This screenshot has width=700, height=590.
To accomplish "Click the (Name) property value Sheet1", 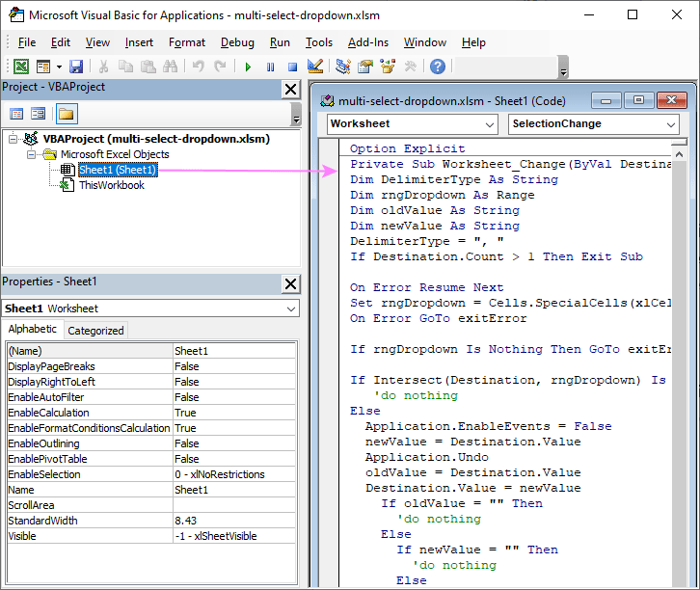I will (x=234, y=351).
